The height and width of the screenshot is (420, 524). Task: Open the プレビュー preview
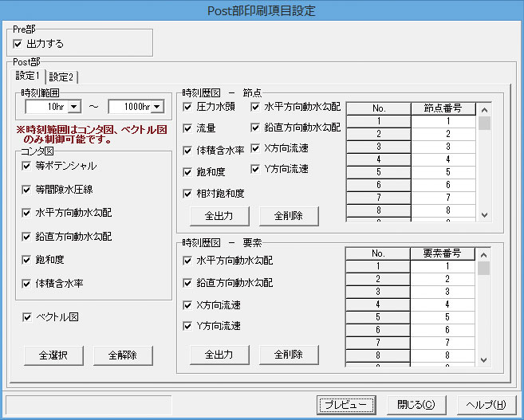(x=346, y=405)
